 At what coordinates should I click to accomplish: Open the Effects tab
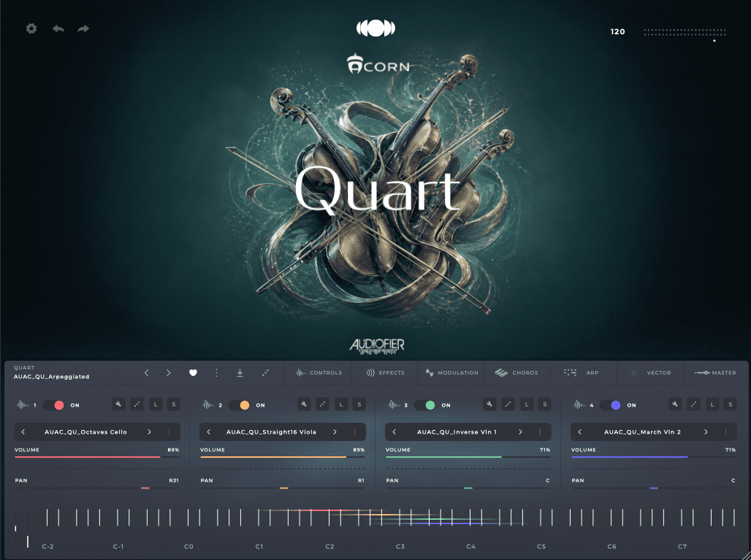click(386, 372)
